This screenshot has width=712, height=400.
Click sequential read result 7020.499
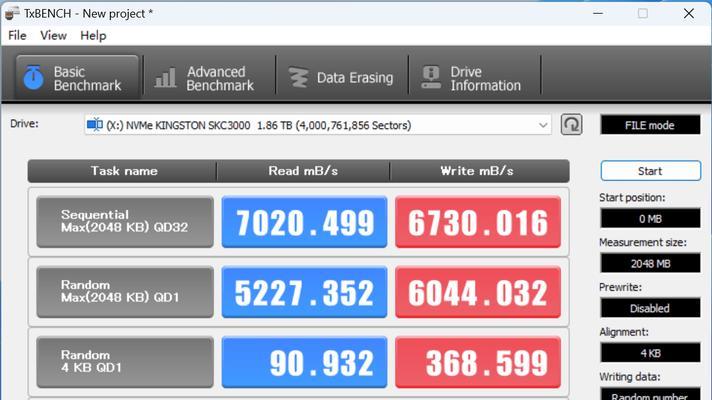click(x=304, y=222)
